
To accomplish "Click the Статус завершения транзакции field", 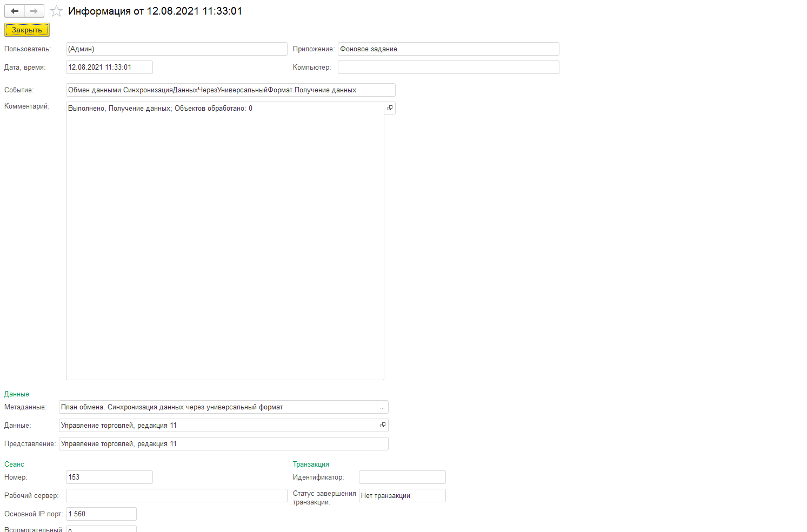I will click(402, 496).
